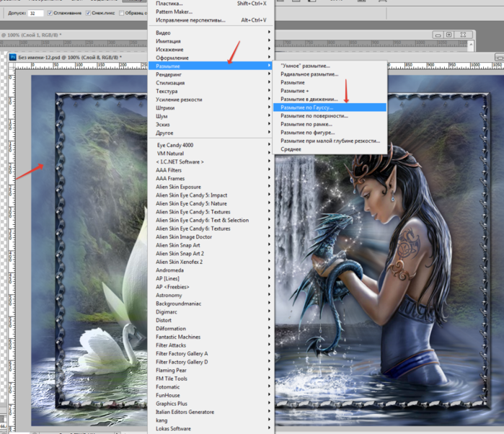This screenshot has height=434, width=504.
Task: Expand the Оформление filter submenu
Action: 211,58
